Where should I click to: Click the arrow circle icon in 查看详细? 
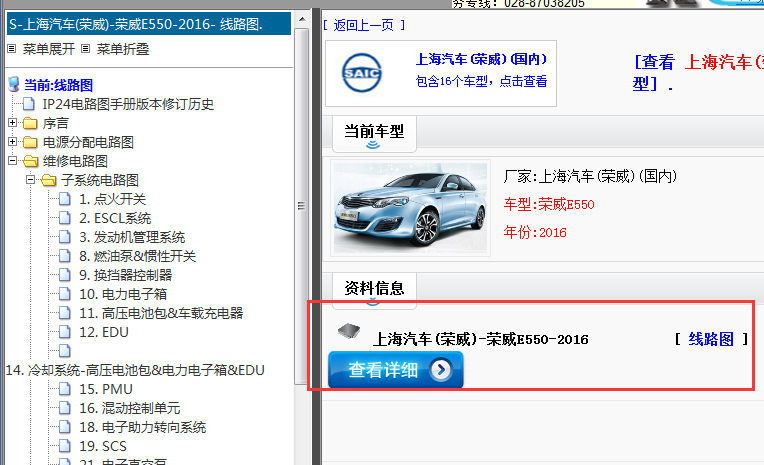pos(440,370)
